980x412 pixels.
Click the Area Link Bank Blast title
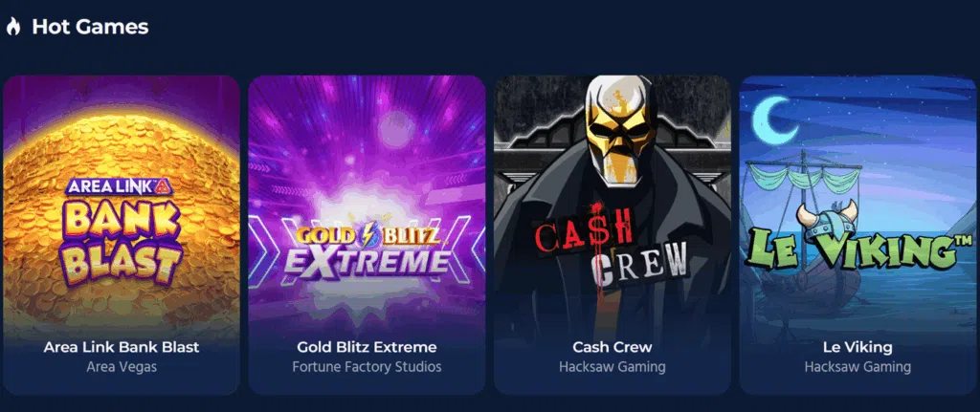(122, 346)
